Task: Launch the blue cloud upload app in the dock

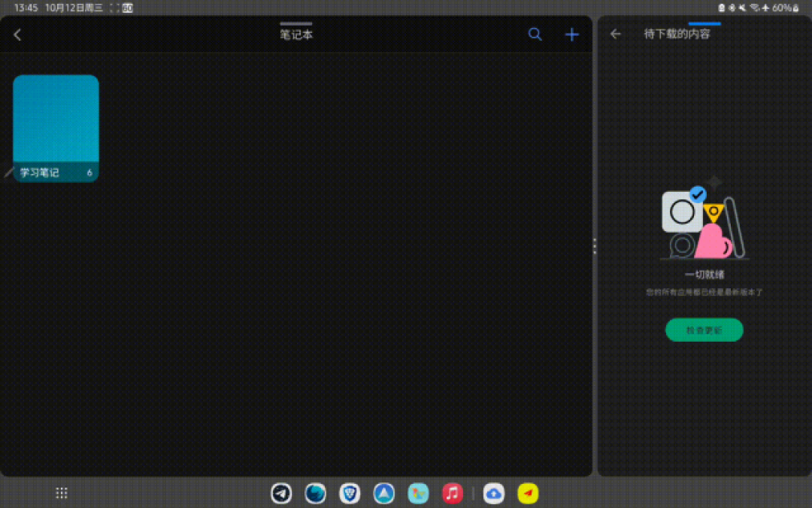Action: point(493,494)
